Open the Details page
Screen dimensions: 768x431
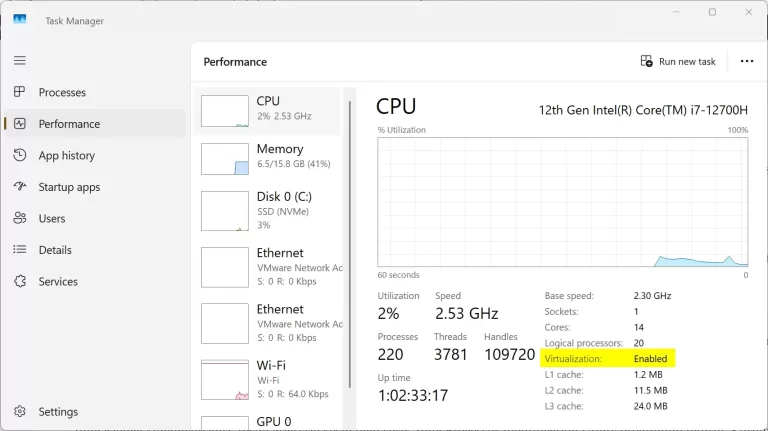[55, 250]
